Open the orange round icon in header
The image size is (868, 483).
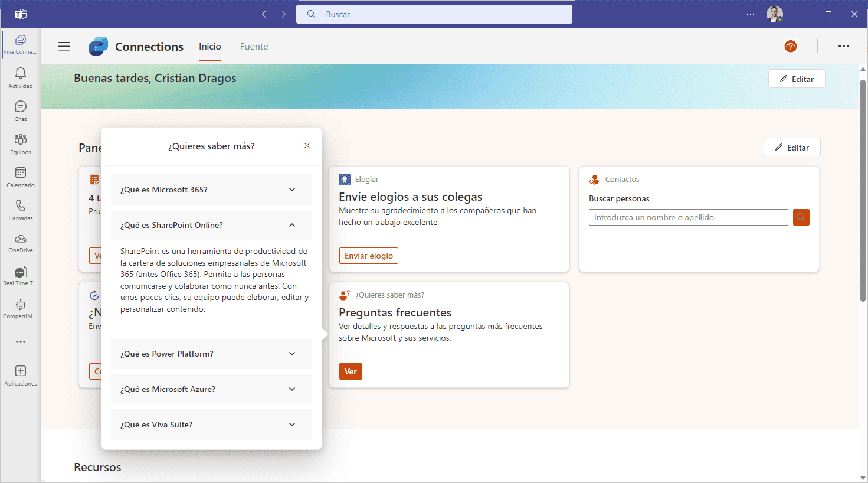[x=791, y=46]
